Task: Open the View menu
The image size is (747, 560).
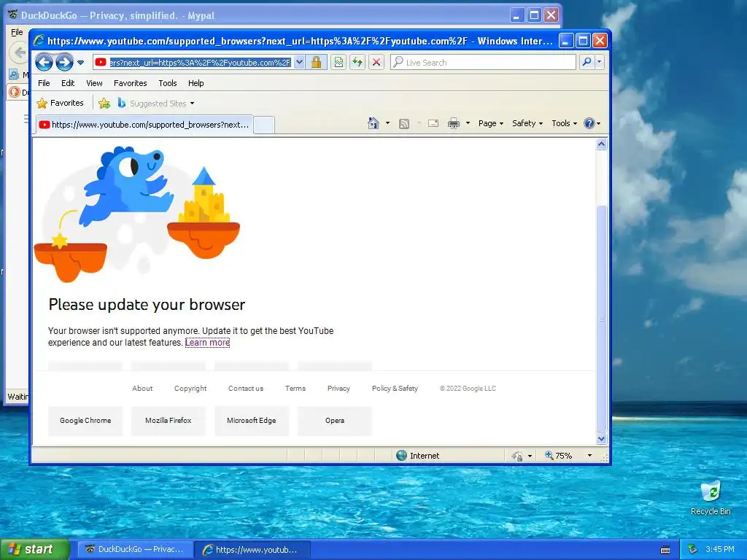Action: (94, 83)
